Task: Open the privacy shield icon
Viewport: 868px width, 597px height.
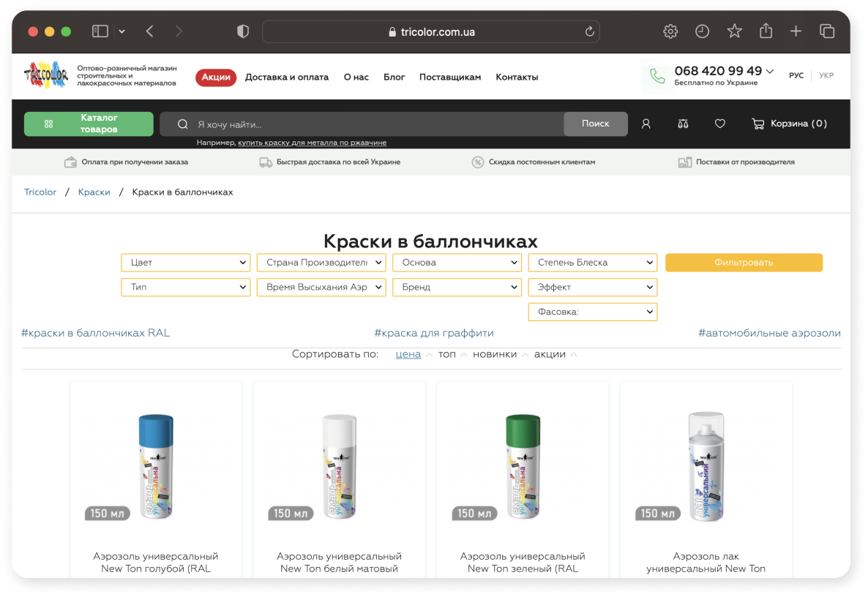Action: 242,31
